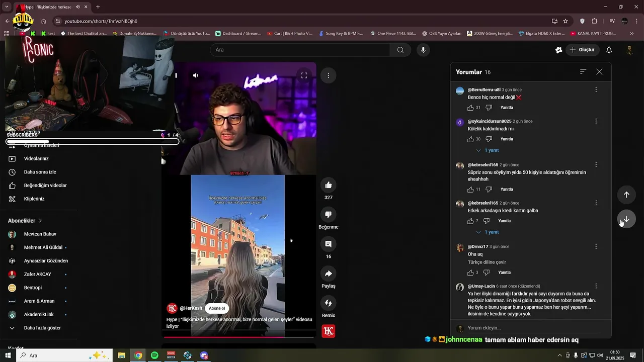Open the Windows Start menu
The height and width of the screenshot is (362, 644).
tap(8, 355)
